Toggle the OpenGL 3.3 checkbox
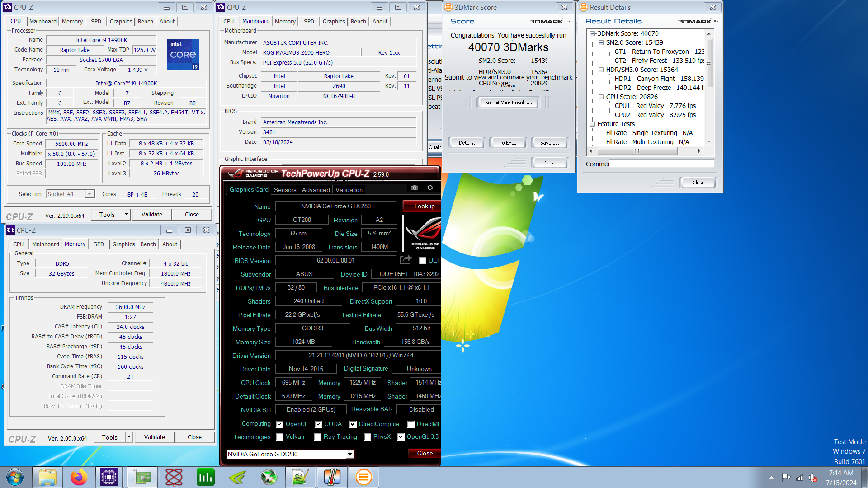The height and width of the screenshot is (488, 868). 401,437
